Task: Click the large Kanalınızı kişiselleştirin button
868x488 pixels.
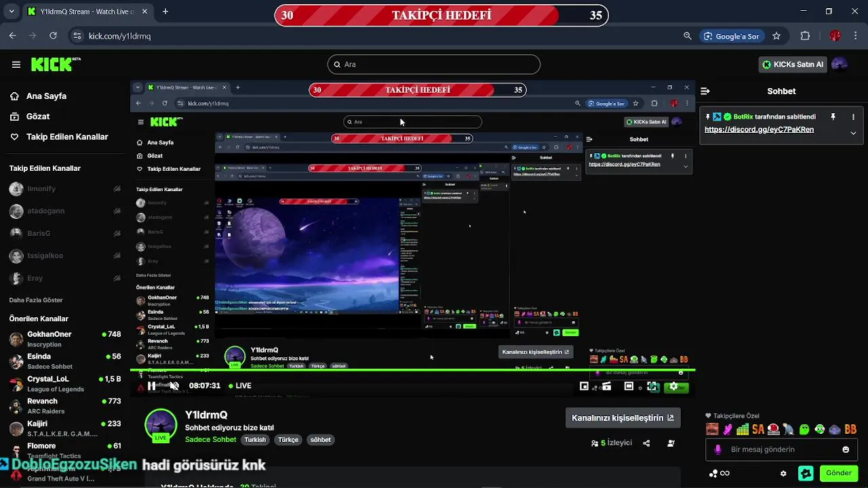Action: tap(623, 418)
